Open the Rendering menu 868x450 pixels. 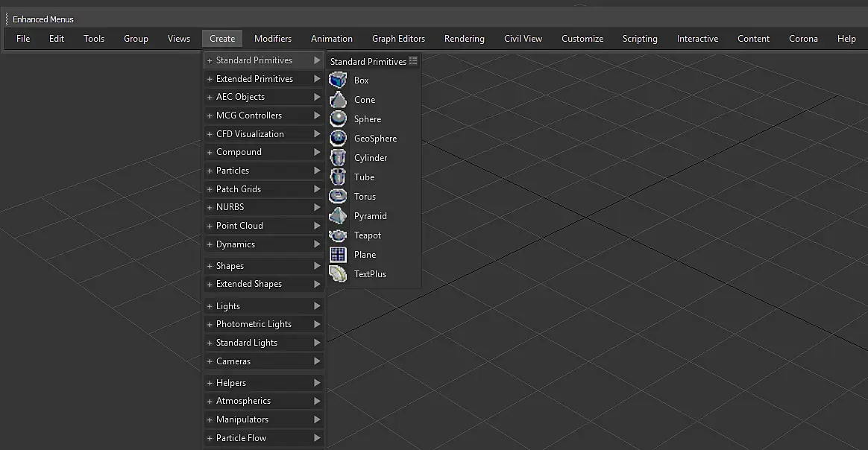(465, 39)
